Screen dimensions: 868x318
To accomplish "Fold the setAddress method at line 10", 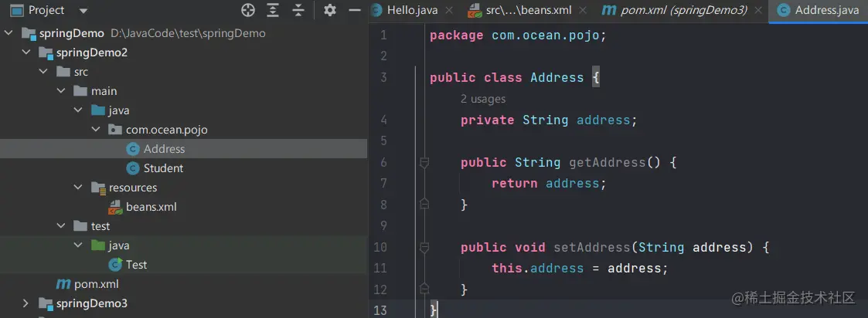I will [x=424, y=247].
